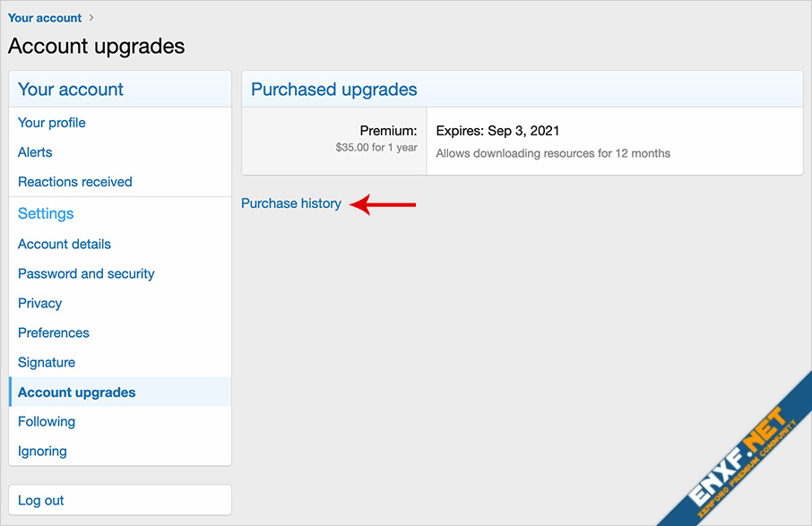Open the Following list

[x=47, y=421]
